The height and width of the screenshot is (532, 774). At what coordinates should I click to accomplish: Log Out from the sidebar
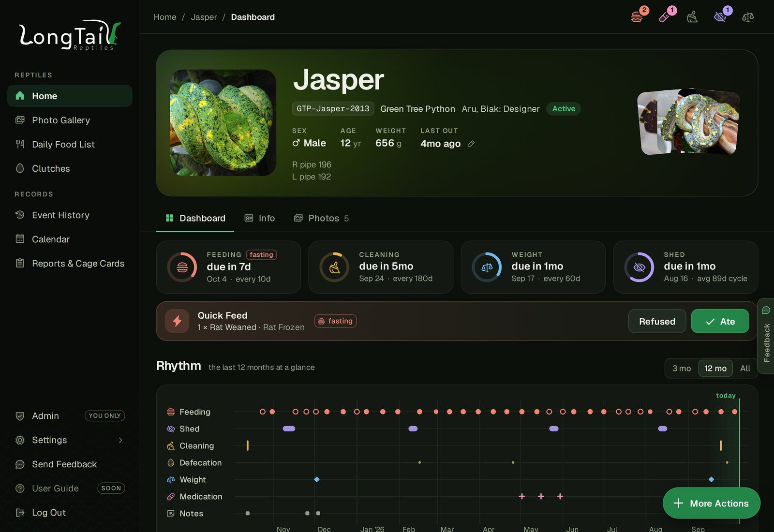pyautogui.click(x=70, y=513)
